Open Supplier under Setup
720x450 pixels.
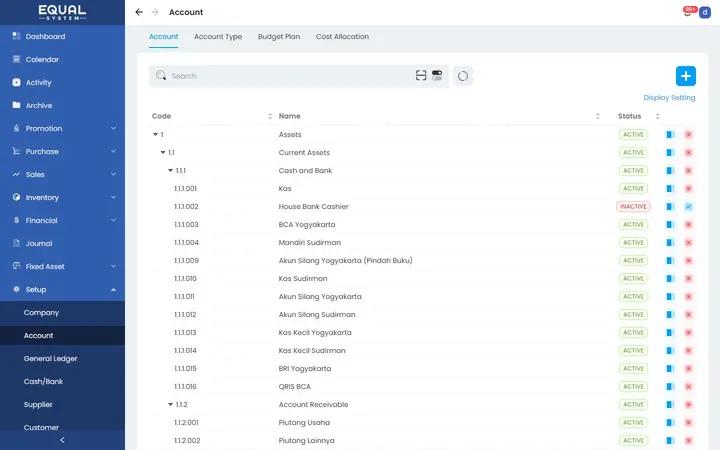(x=38, y=404)
